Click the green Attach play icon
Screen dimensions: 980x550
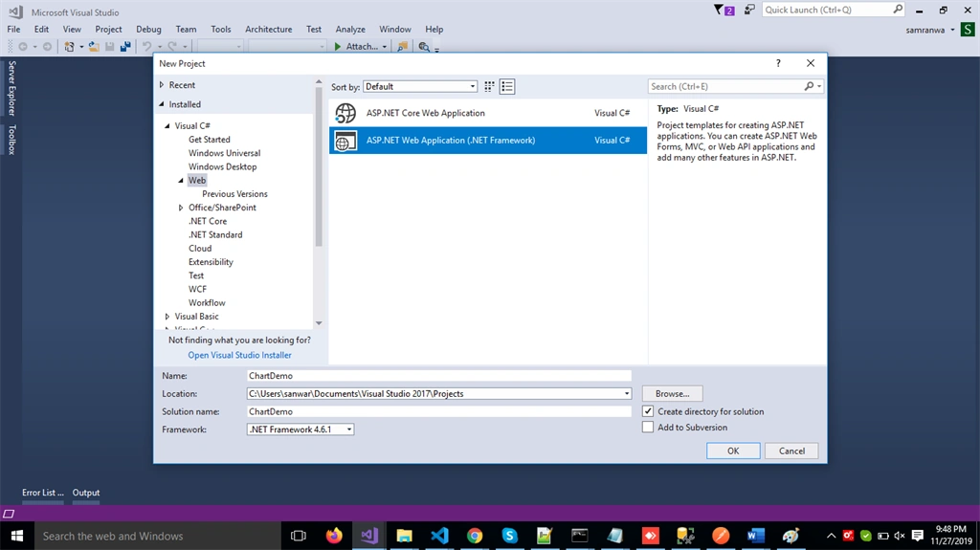click(338, 46)
